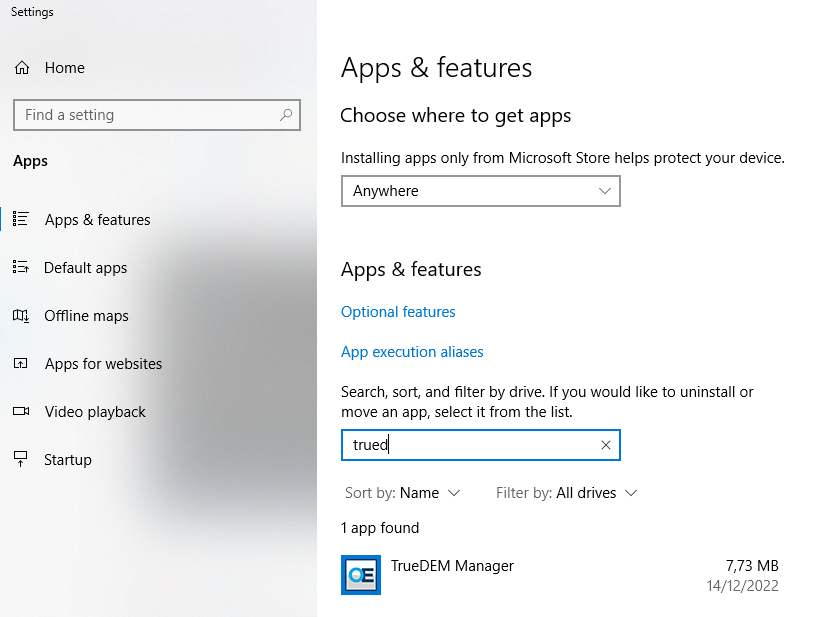This screenshot has width=824, height=617.
Task: Click the Apps for websites icon
Action: coord(20,364)
